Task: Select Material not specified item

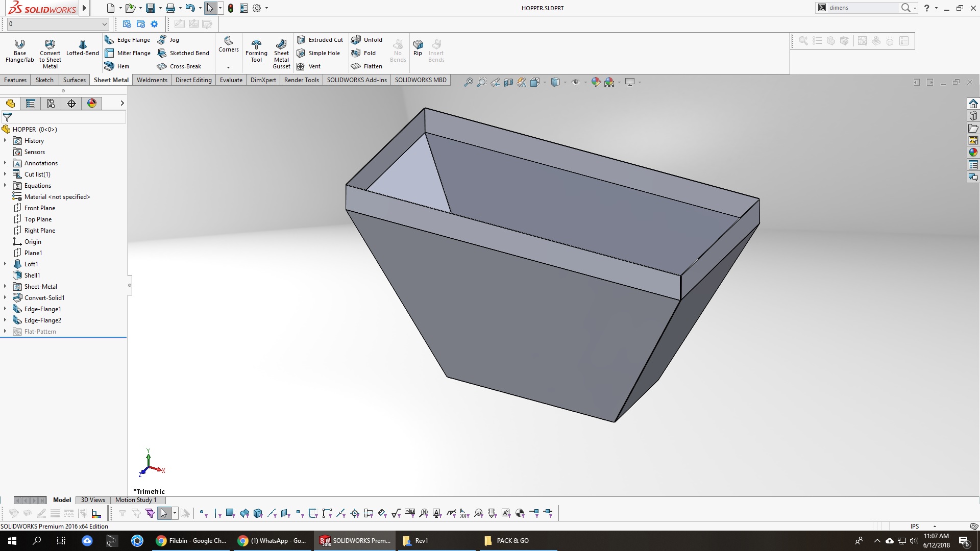Action: pyautogui.click(x=57, y=196)
